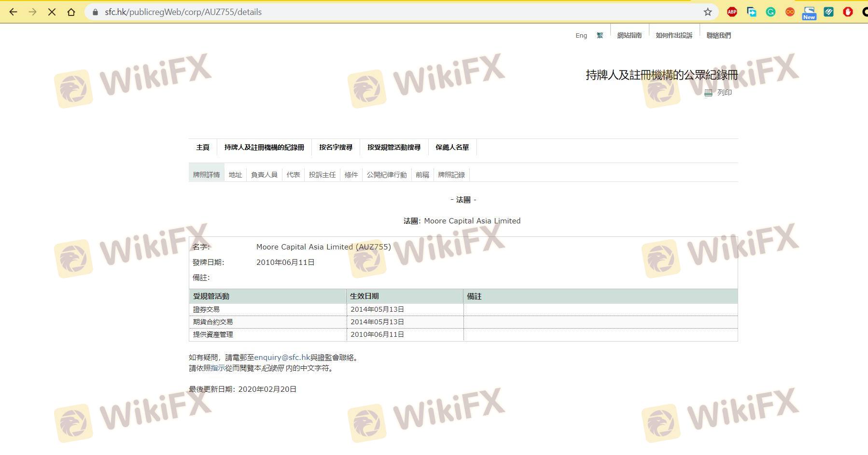Open the 按受規管活動搜尋 menu item
Screen dimensions: 868x455
[394, 147]
